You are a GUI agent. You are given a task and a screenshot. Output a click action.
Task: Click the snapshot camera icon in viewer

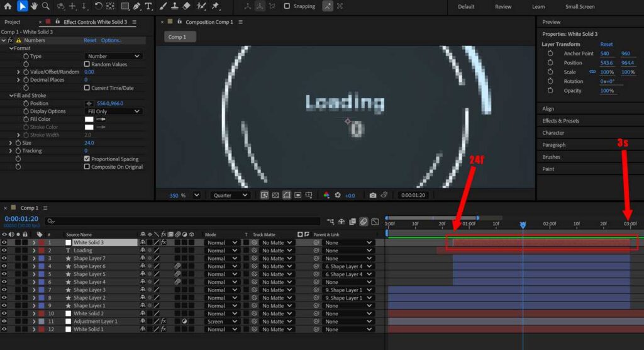(x=372, y=195)
